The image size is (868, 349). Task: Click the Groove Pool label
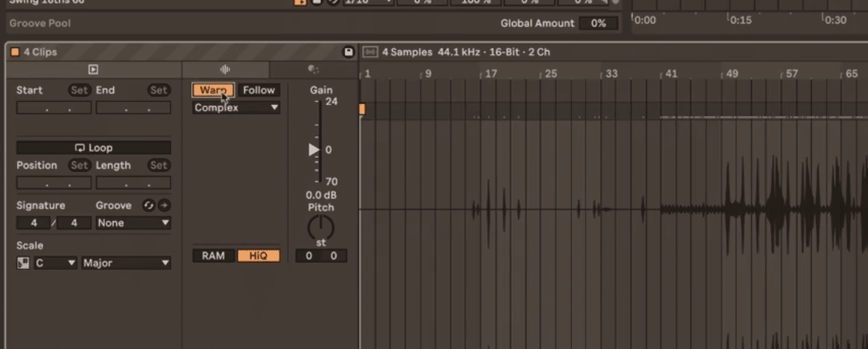(40, 23)
